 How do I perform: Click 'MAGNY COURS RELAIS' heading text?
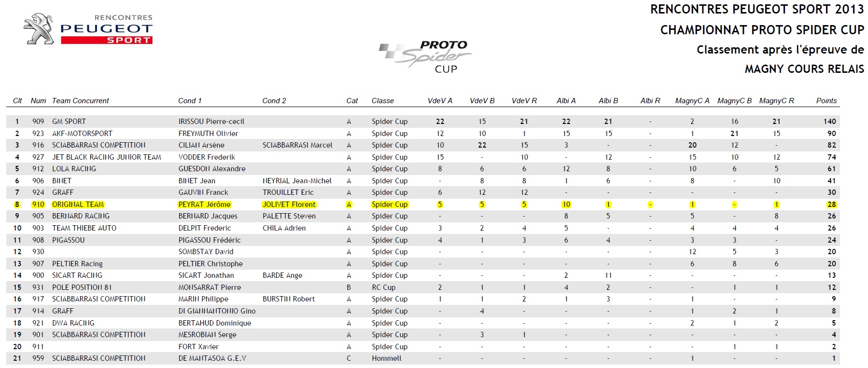[804, 69]
